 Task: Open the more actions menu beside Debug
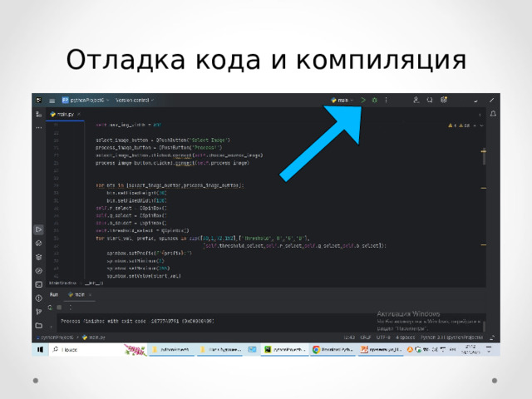pyautogui.click(x=386, y=100)
